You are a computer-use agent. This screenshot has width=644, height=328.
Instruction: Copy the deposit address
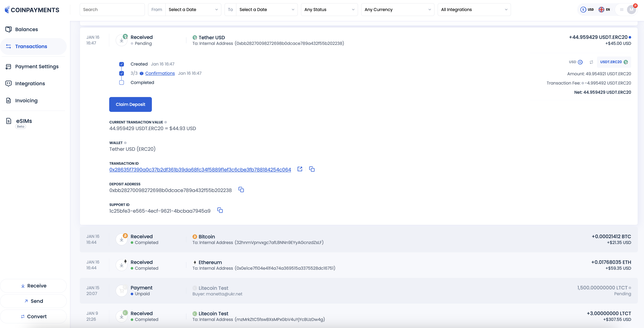[x=241, y=190]
